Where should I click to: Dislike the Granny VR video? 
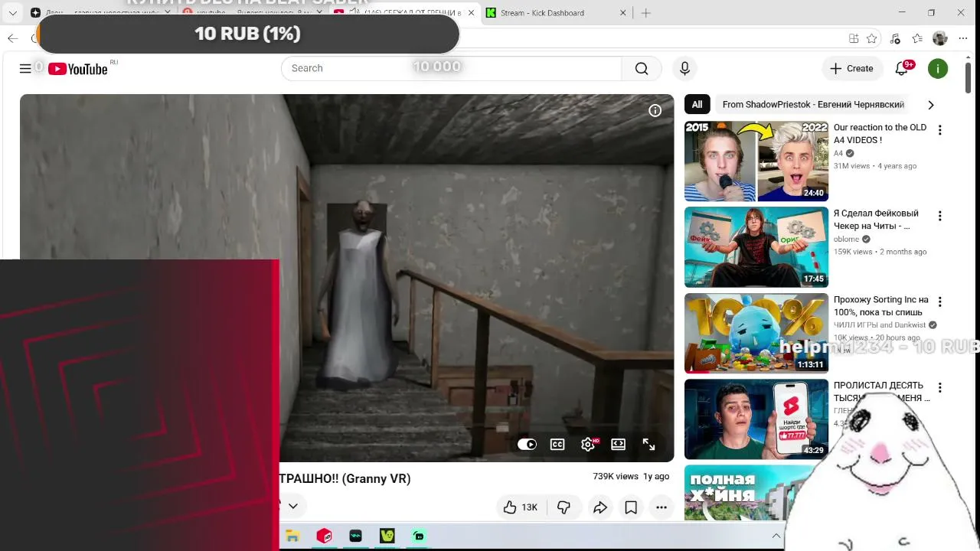(x=563, y=507)
